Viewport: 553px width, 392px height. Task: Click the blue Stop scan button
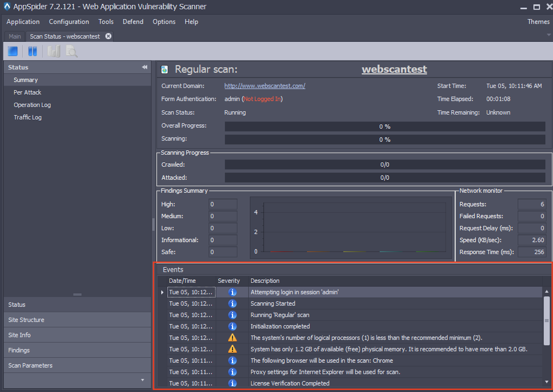[x=13, y=51]
